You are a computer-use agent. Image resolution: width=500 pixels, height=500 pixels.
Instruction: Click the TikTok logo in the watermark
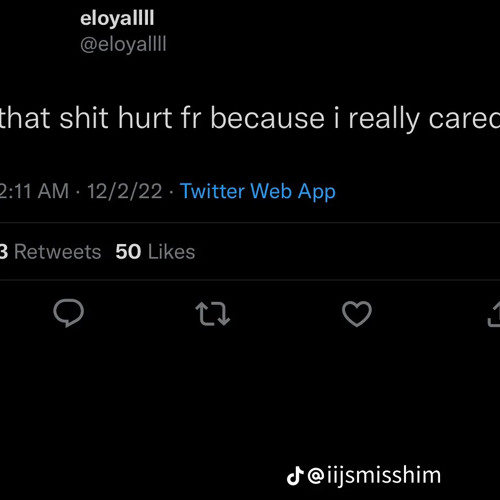295,476
